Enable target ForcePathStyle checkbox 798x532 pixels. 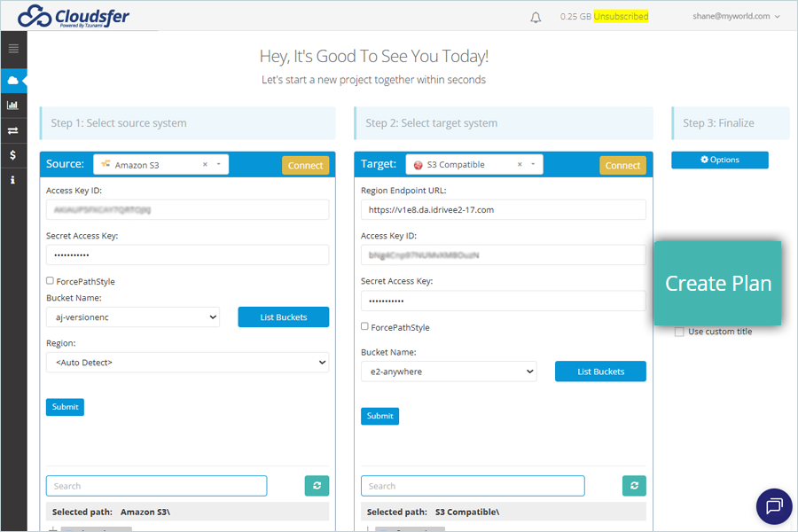(364, 326)
